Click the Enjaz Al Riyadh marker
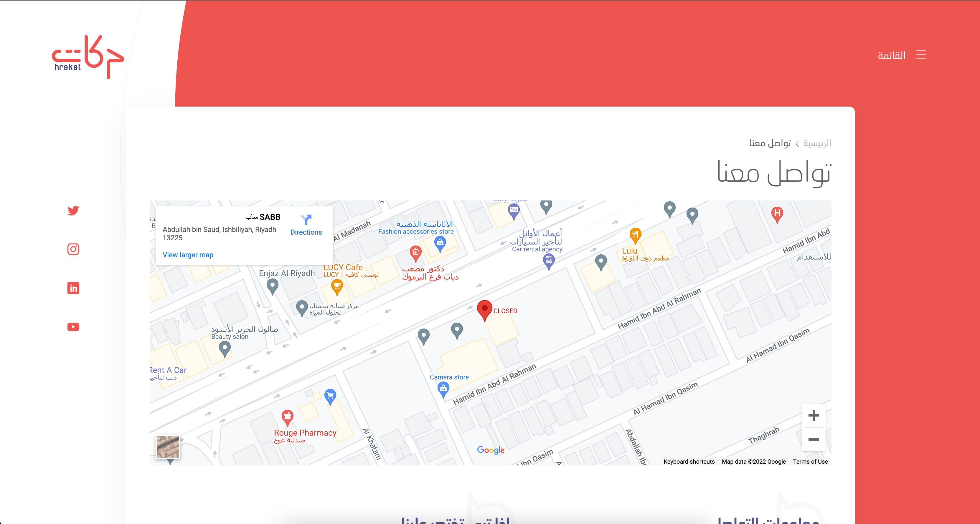This screenshot has width=980, height=524. click(272, 286)
